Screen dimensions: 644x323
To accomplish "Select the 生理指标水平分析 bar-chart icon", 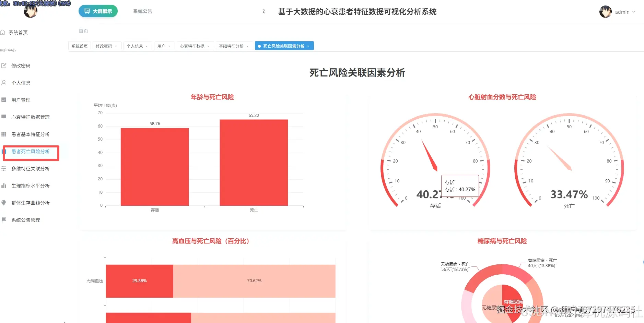I will tap(4, 186).
